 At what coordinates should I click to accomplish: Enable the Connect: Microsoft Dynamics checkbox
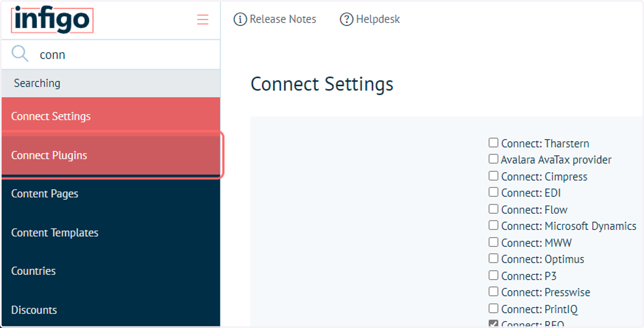(x=493, y=225)
